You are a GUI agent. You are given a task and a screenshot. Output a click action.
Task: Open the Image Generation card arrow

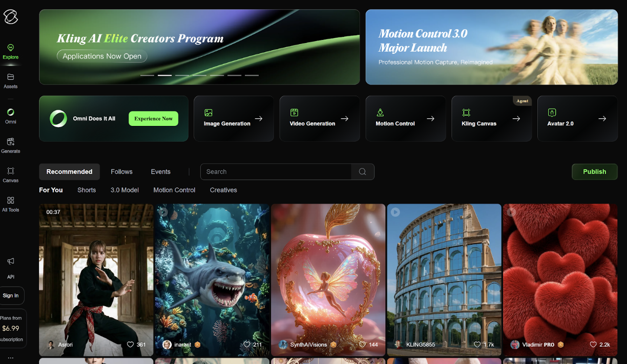259,119
